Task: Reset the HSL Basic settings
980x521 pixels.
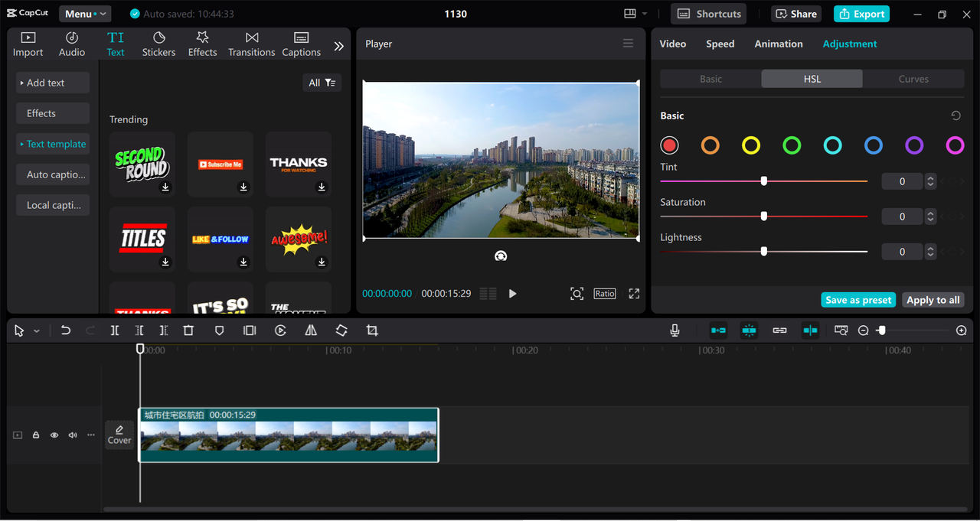Action: point(955,116)
